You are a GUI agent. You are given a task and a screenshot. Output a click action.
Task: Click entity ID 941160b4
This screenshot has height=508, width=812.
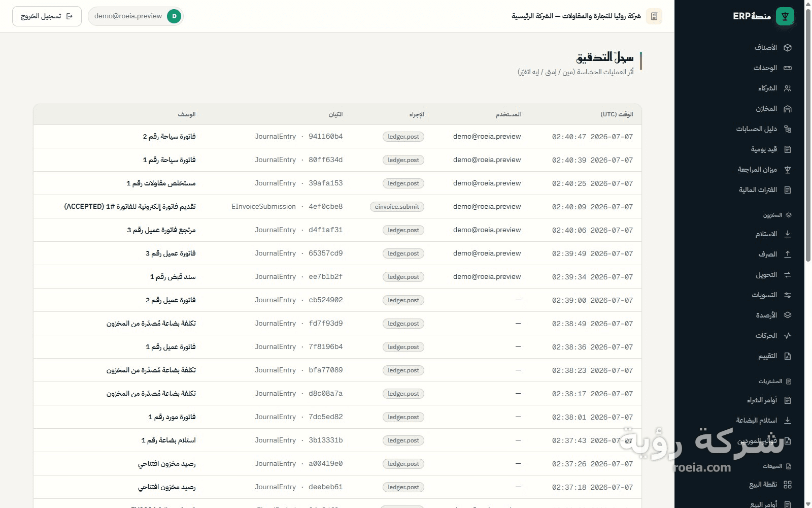coord(326,137)
